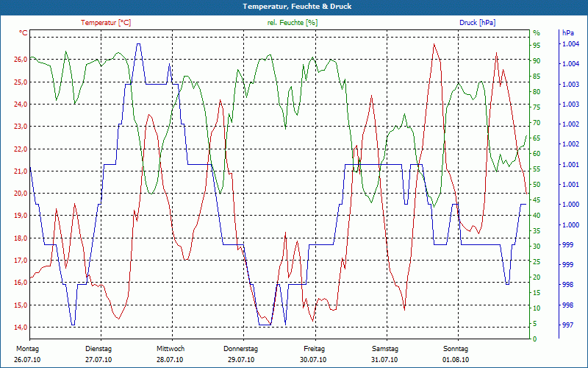This screenshot has height=368, width=588.
Task: Click the date "01.08.10"
Action: coord(455,360)
